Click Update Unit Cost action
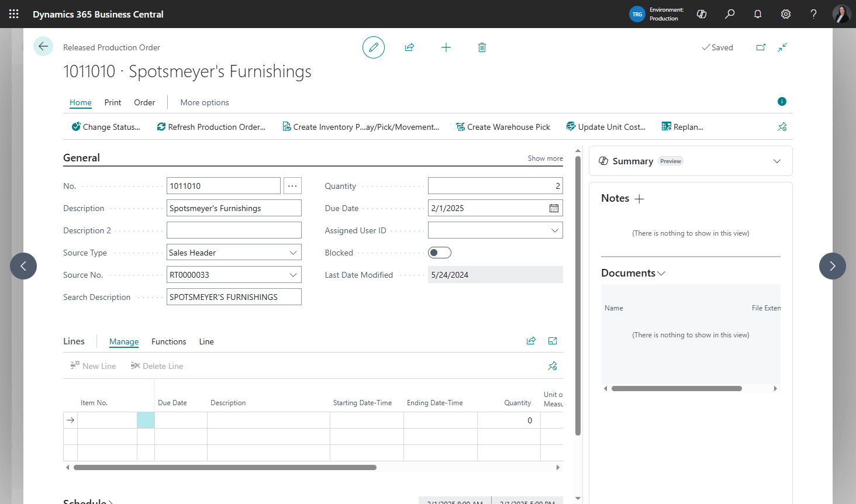Image resolution: width=856 pixels, height=504 pixels. [x=606, y=127]
